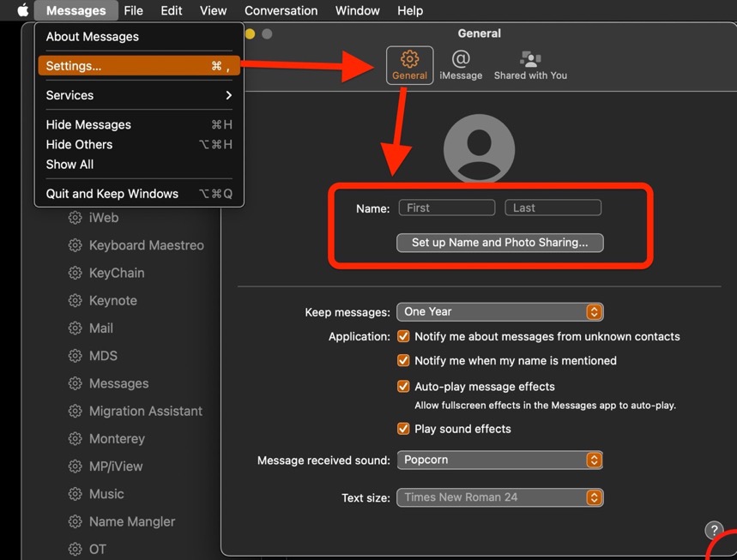Click gear icon beside Monterey
Screen dimensions: 737x560
[75, 439]
